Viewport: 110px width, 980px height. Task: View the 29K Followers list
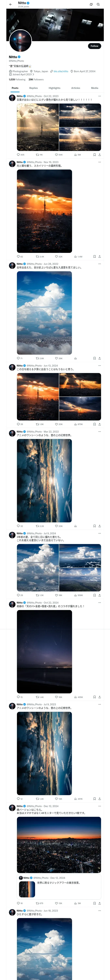tap(36, 80)
